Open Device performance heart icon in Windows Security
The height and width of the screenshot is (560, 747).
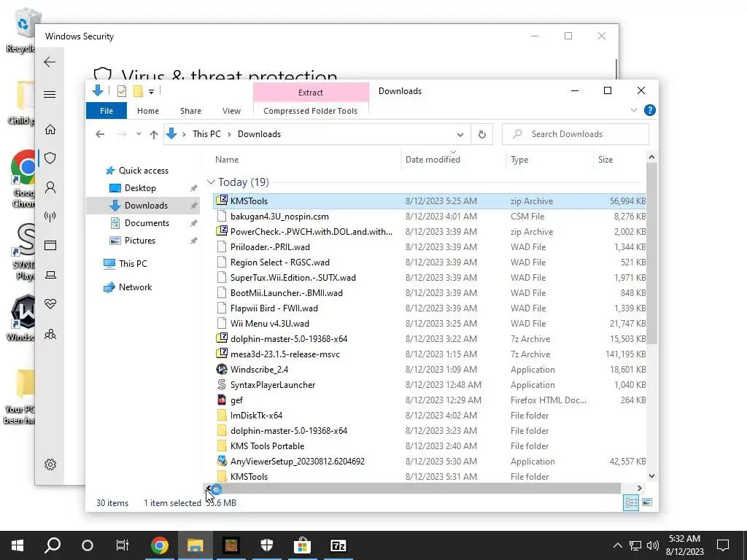pos(50,304)
